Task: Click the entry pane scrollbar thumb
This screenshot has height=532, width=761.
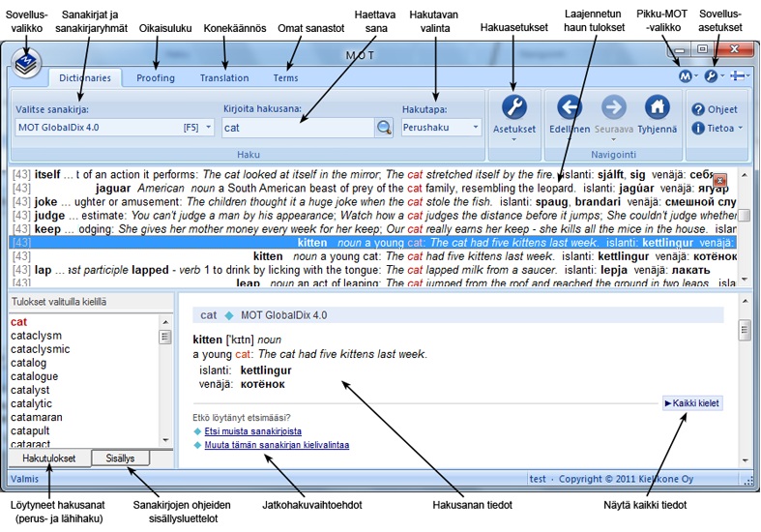Action: click(745, 331)
